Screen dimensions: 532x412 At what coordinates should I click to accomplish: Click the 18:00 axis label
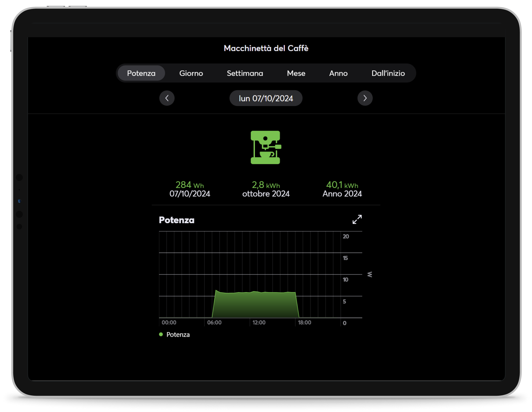coord(304,323)
